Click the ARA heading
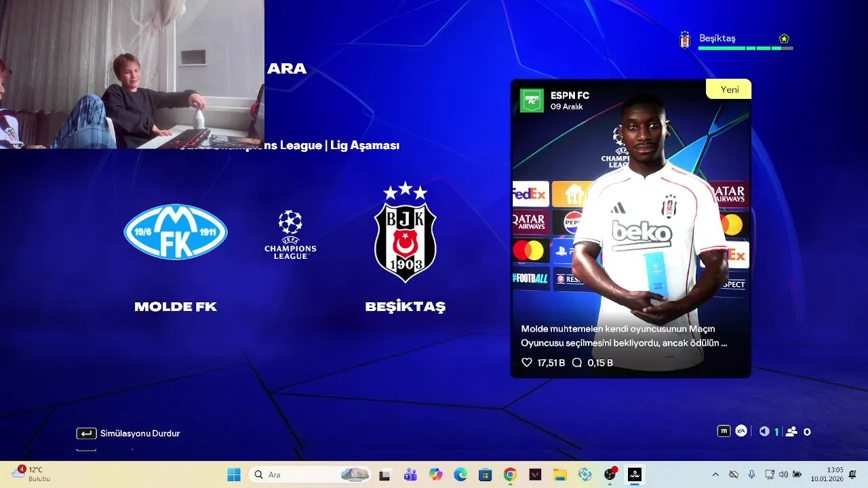Viewport: 868px width, 488px height. point(287,68)
